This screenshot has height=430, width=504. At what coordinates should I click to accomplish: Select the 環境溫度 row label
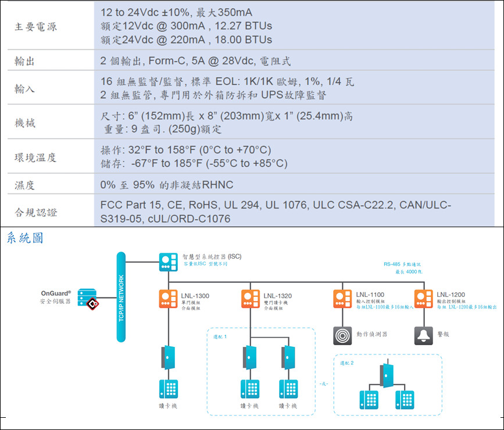[36, 157]
